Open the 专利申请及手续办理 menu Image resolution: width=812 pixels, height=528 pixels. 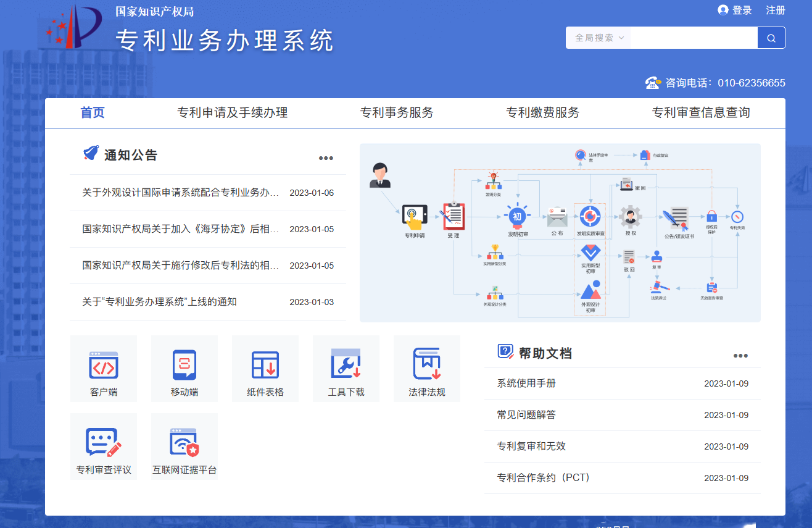point(233,112)
